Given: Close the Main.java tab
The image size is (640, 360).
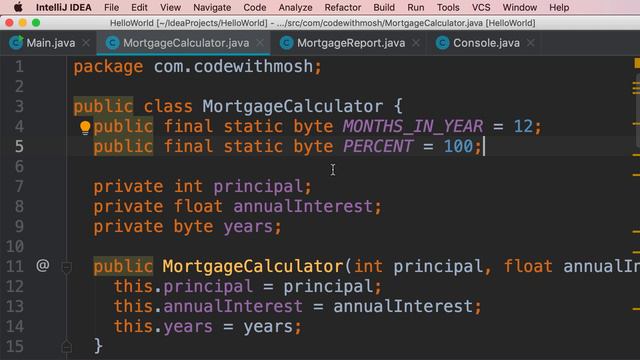Looking at the screenshot, I should pos(86,43).
